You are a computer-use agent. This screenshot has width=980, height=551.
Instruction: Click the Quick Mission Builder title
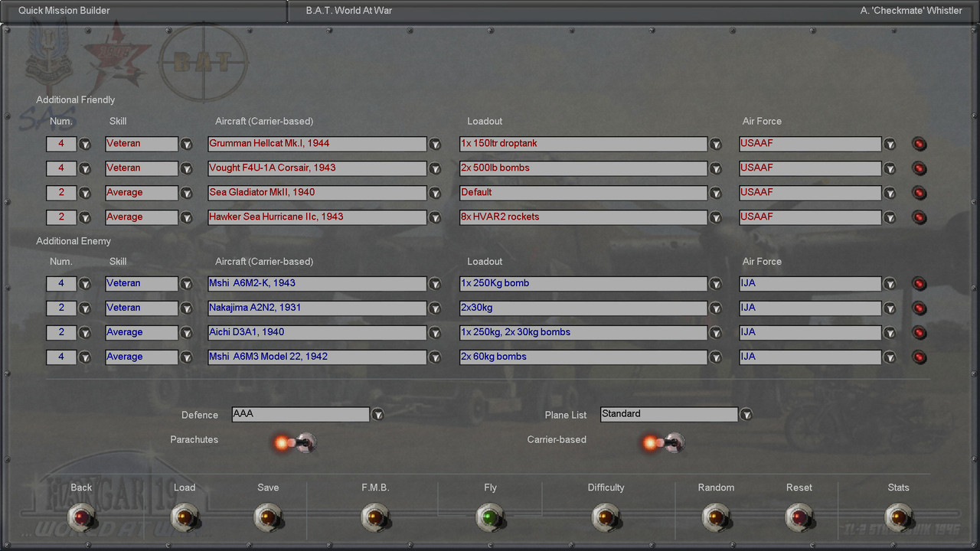click(x=64, y=11)
